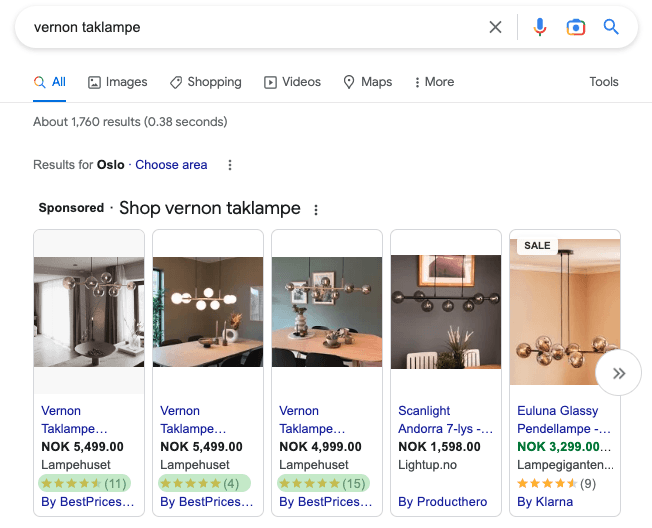Open Vernon Taklampe title with 4 reviews

[x=193, y=419]
